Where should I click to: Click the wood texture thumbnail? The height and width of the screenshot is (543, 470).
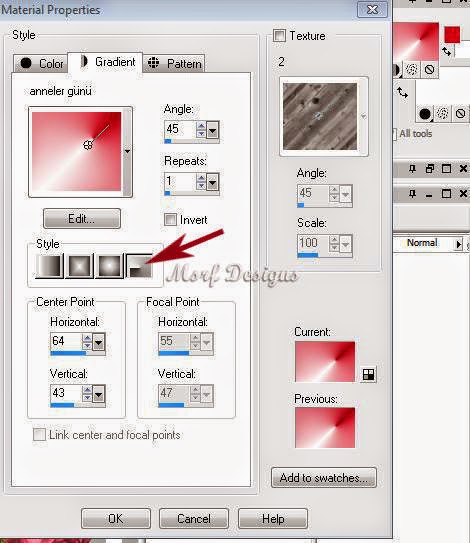[x=320, y=116]
